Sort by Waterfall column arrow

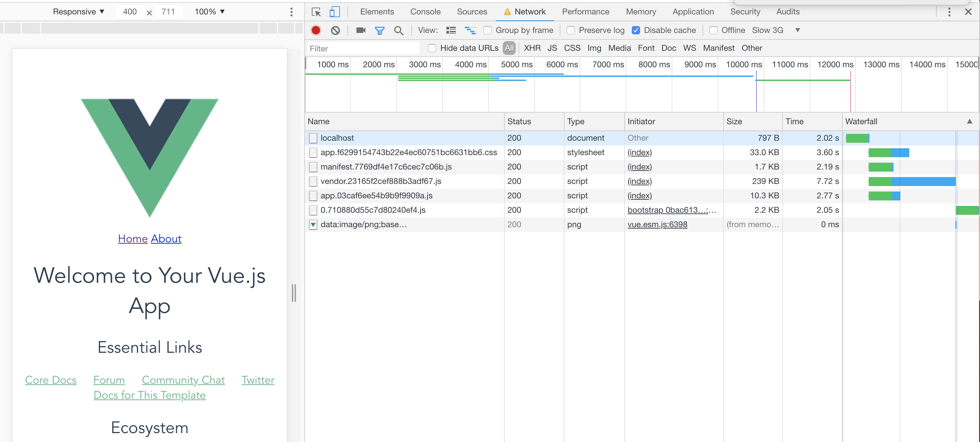click(969, 121)
